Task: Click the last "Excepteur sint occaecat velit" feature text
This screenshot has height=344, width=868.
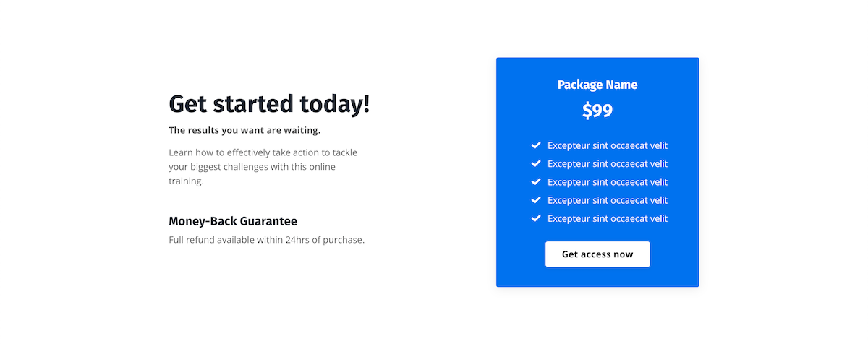Action: click(x=608, y=218)
